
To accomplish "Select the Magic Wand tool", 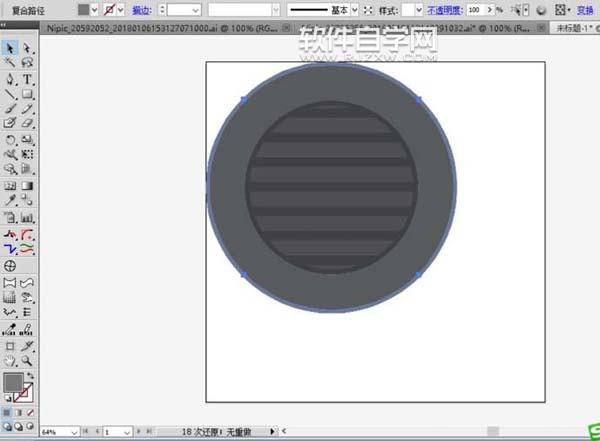I will coord(10,62).
